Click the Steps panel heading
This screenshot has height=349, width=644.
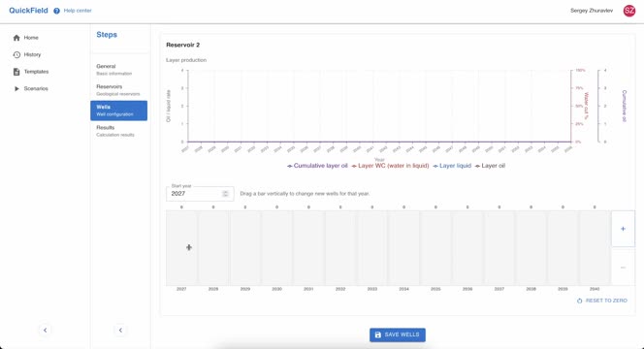click(x=107, y=35)
